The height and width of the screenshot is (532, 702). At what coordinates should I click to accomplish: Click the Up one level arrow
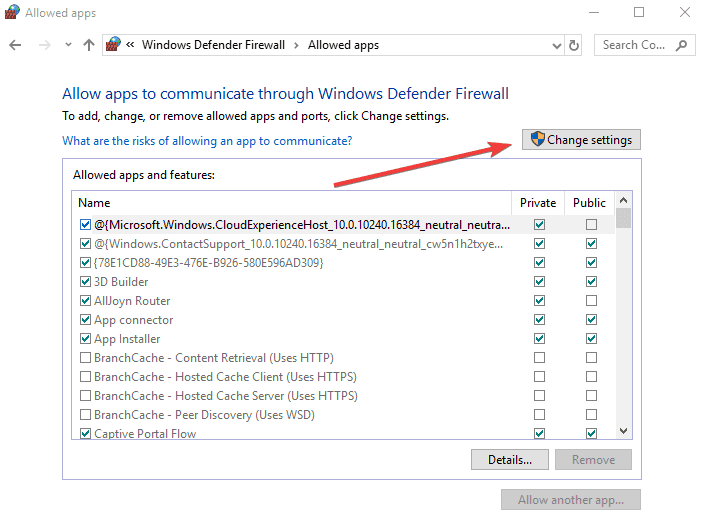pos(89,45)
